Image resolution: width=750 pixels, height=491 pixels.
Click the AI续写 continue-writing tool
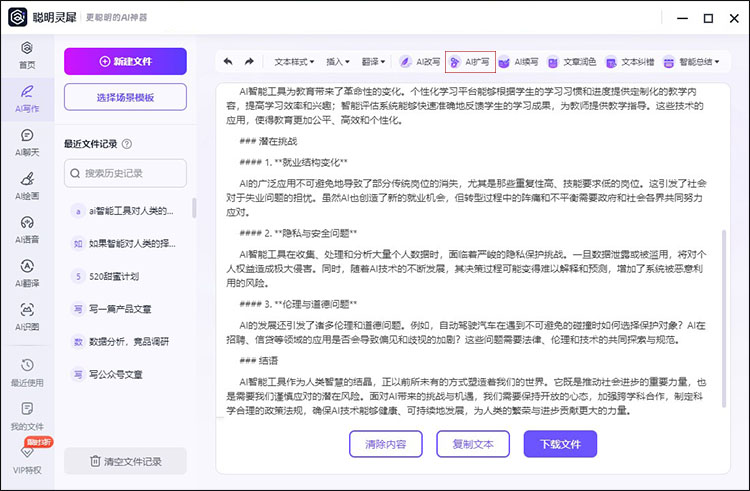pos(518,62)
